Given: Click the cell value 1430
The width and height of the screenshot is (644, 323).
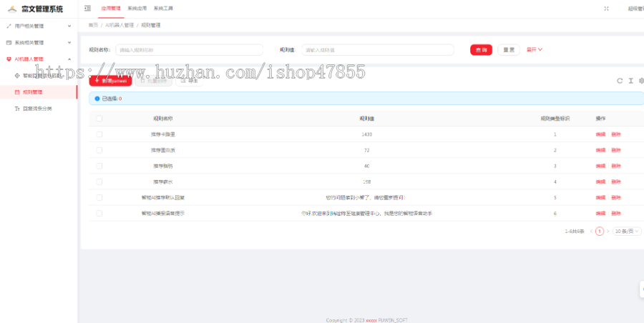Looking at the screenshot, I should pos(367,134).
